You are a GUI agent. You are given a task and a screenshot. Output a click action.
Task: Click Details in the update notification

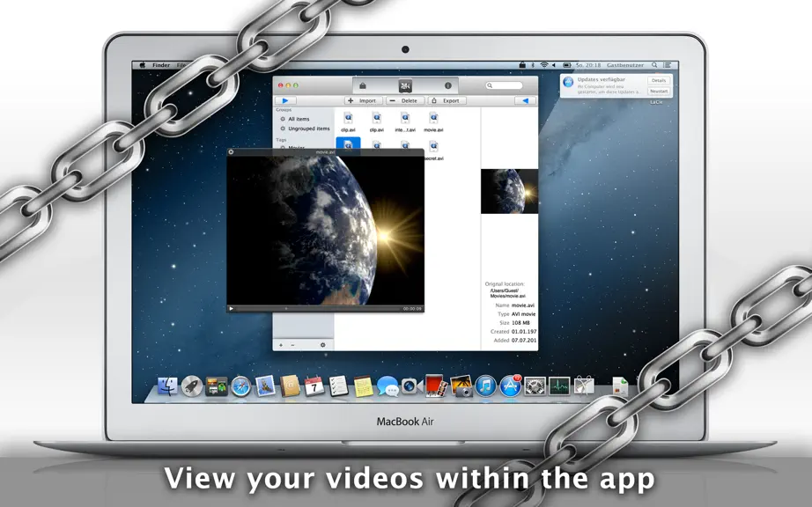pos(658,81)
